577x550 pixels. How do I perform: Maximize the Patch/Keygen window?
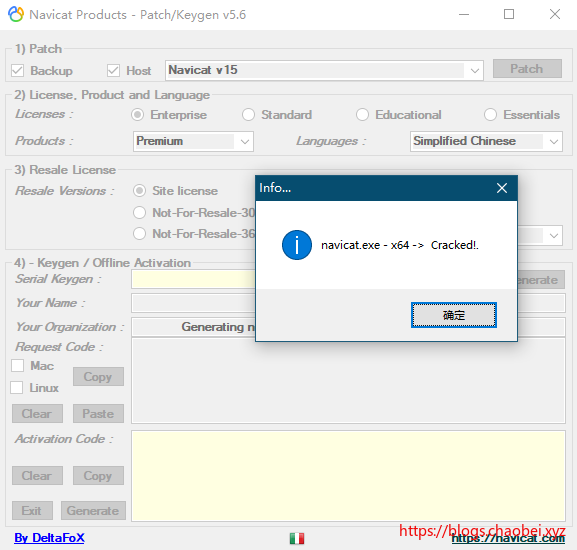coord(509,15)
